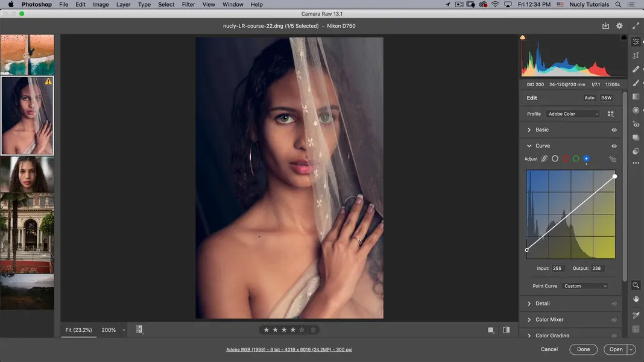Click the curve Output value field

(x=598, y=269)
